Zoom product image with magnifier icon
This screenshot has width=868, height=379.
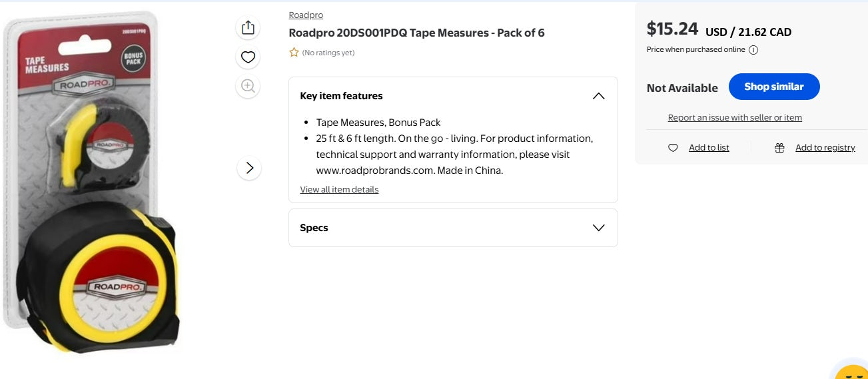point(248,86)
